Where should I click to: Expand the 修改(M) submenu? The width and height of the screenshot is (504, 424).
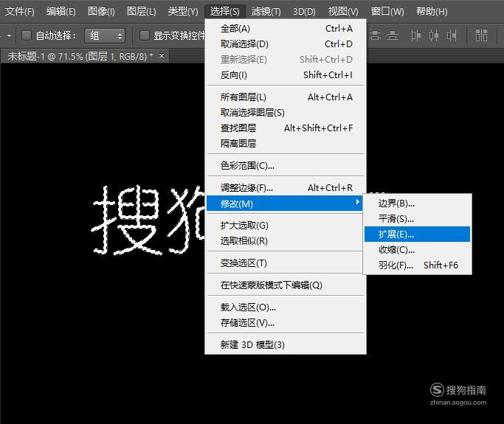click(x=286, y=204)
